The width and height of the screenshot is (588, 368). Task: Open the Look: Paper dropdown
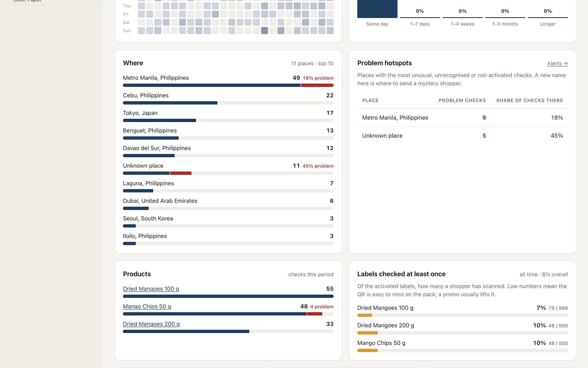click(x=51, y=1)
